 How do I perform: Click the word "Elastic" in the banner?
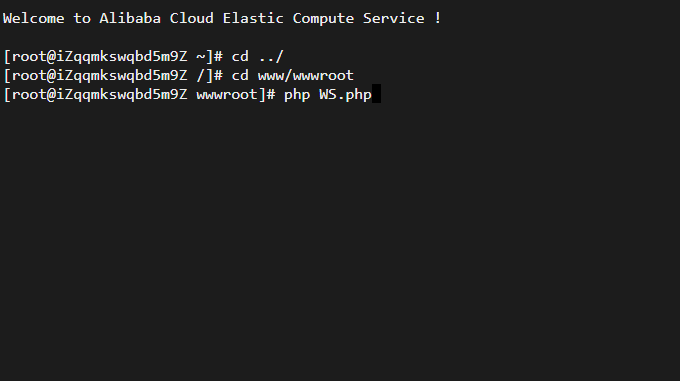pyautogui.click(x=253, y=18)
